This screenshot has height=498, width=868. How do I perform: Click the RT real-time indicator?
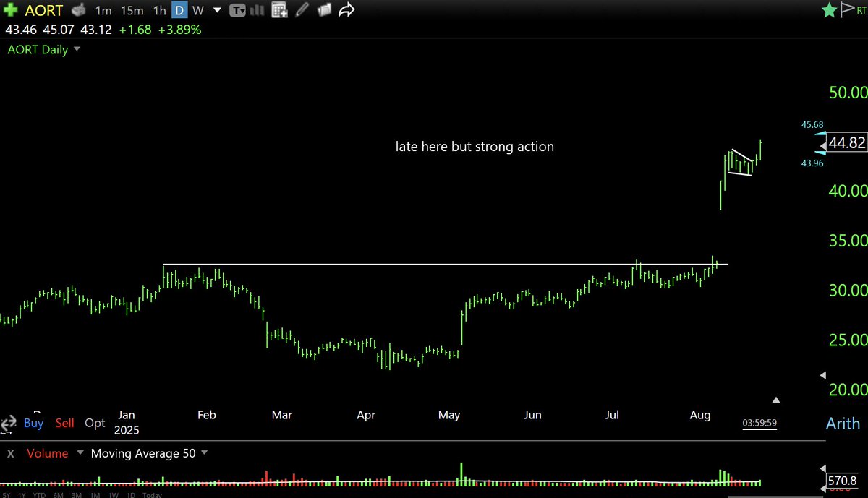point(860,11)
